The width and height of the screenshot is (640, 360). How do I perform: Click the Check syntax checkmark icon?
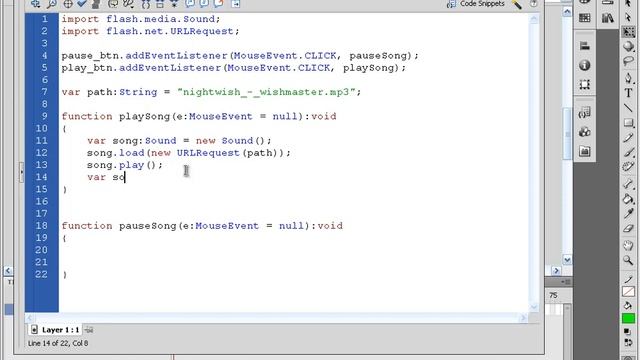coord(82,4)
